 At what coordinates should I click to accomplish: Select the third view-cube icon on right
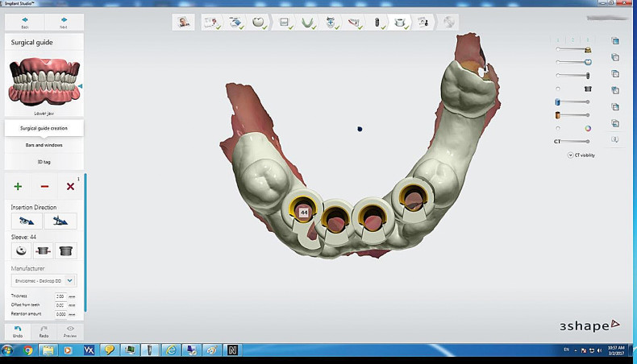pos(615,74)
